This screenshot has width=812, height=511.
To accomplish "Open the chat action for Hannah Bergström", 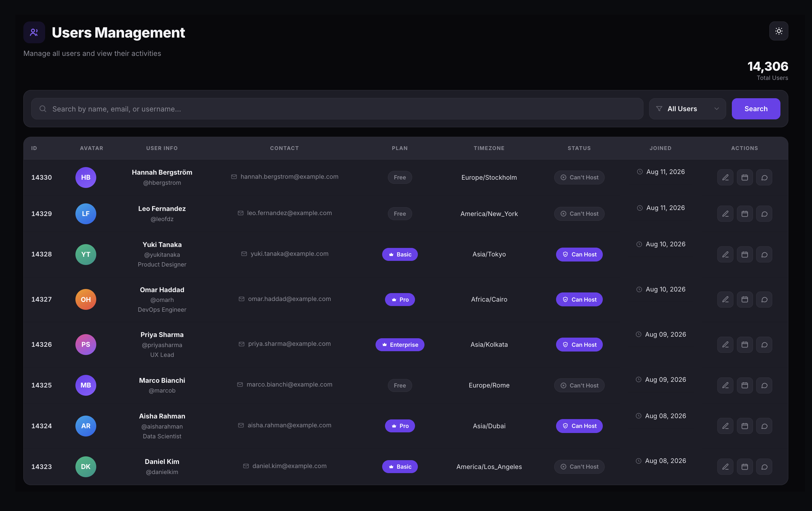I will point(764,177).
